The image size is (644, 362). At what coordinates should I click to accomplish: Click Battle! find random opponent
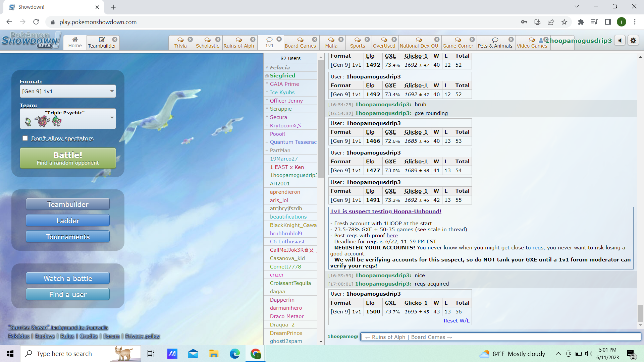[x=68, y=158]
